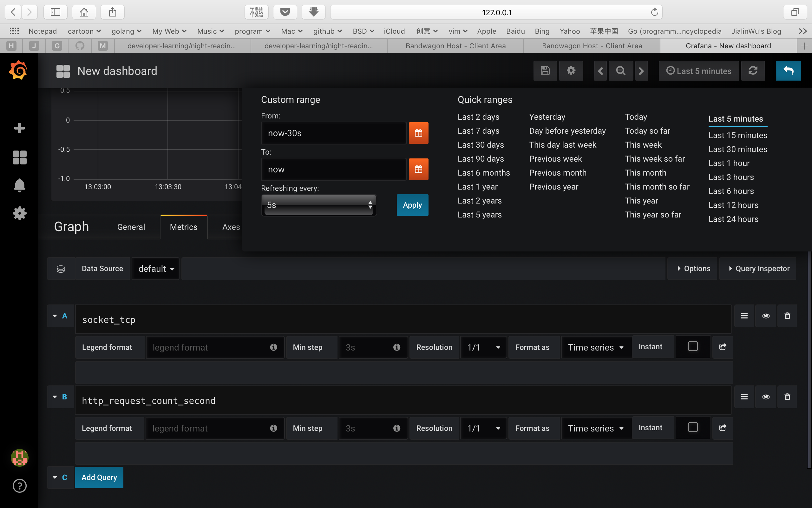
Task: Switch to the Metrics tab
Action: pyautogui.click(x=184, y=227)
